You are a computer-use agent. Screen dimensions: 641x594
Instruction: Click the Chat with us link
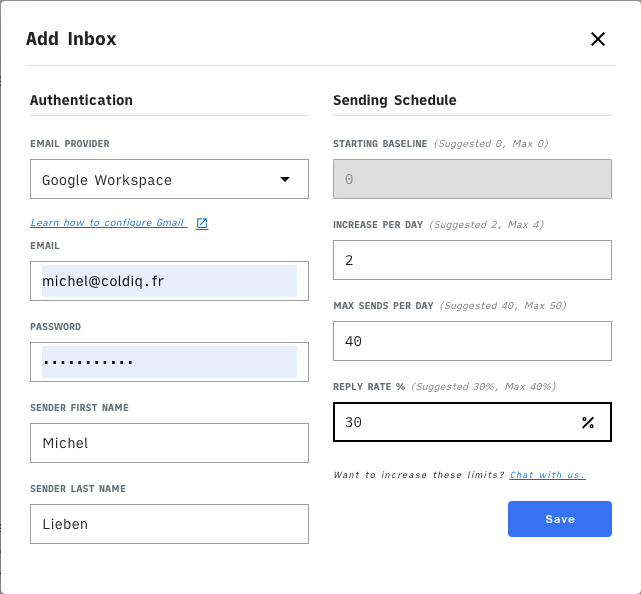click(547, 475)
